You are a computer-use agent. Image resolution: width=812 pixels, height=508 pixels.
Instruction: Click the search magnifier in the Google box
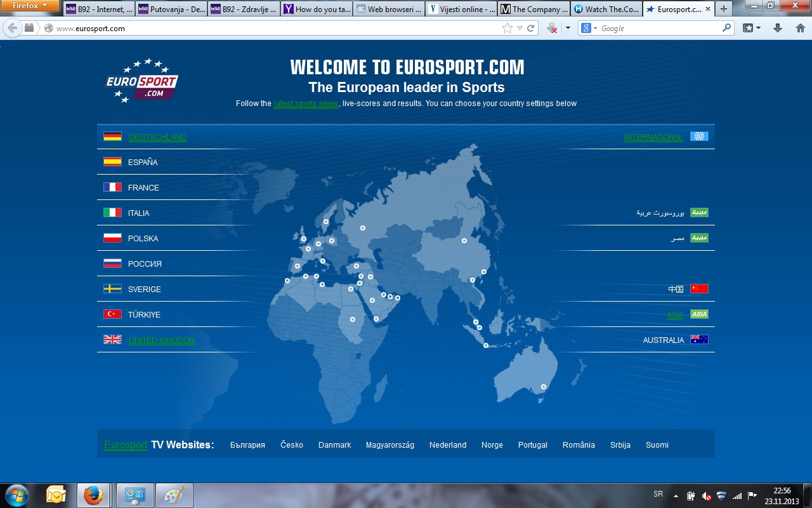coord(727,28)
